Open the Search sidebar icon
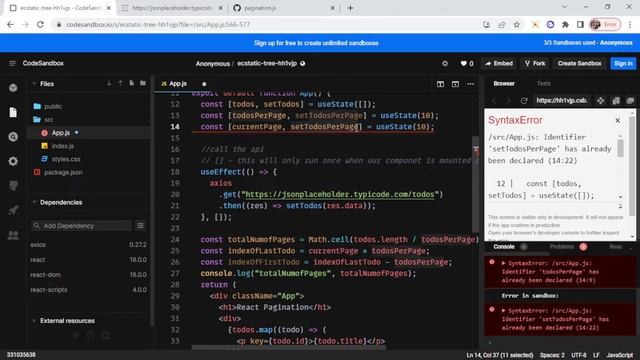The width and height of the screenshot is (640, 360). point(13,137)
